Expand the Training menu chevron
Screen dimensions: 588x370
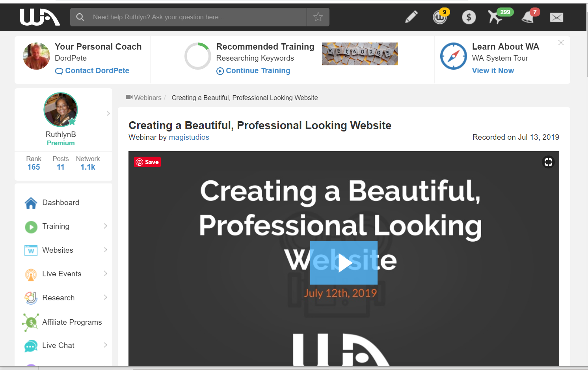coord(106,226)
